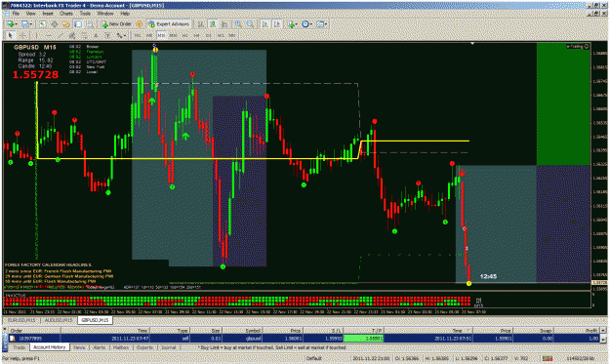Open the View menu

point(30,14)
